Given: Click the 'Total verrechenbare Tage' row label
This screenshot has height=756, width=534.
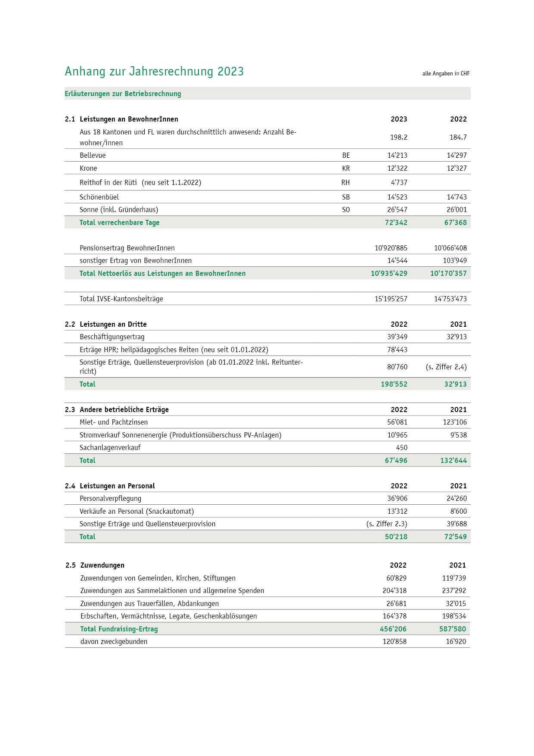Looking at the screenshot, I should (119, 223).
